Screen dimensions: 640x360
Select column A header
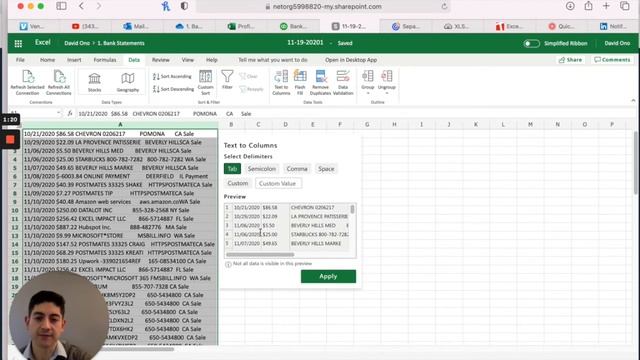point(120,124)
